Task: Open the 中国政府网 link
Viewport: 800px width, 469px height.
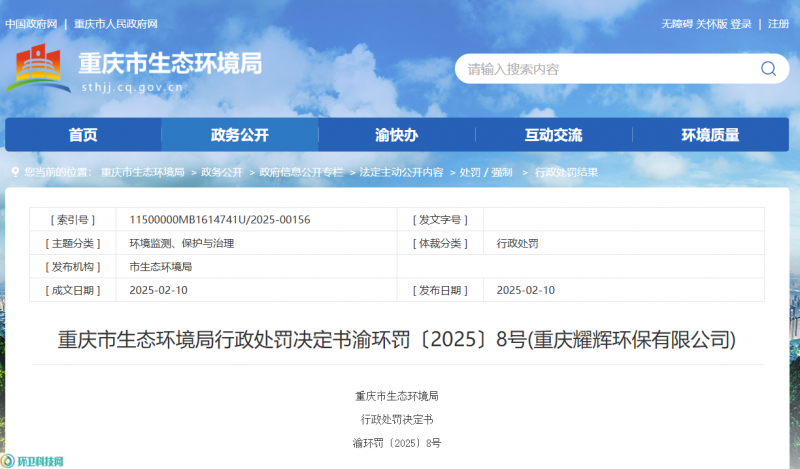Action: pyautogui.click(x=31, y=24)
